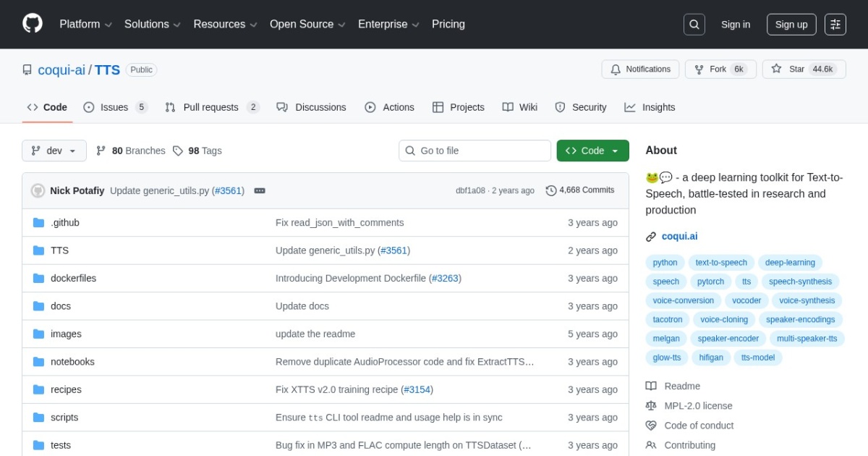Star the coqui-ai/TTS repository
Screen dimensions: 868x456
(804, 69)
